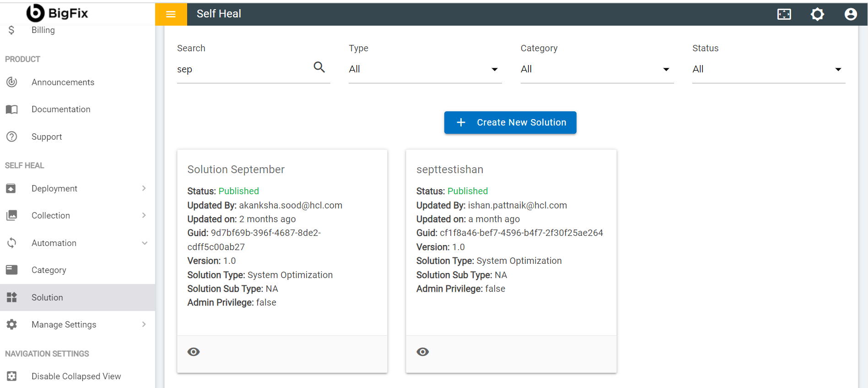Open the Category filter dropdown
The image size is (868, 388).
coord(596,69)
